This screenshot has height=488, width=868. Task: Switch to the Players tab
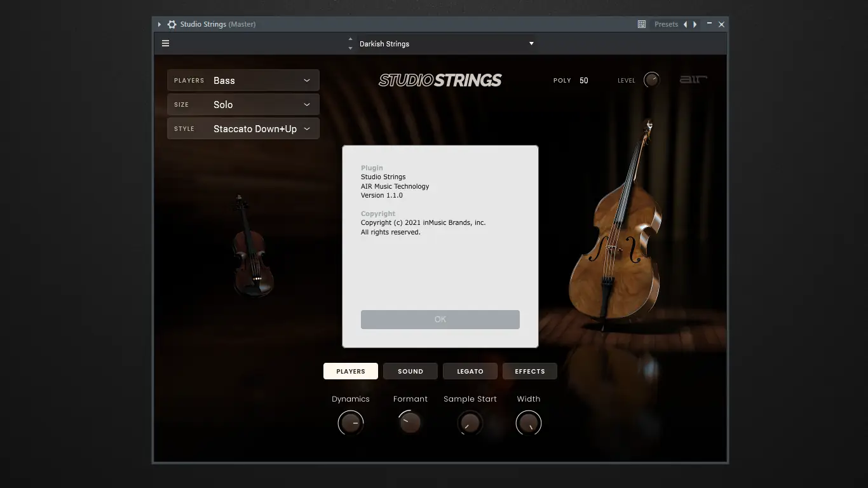click(x=351, y=371)
